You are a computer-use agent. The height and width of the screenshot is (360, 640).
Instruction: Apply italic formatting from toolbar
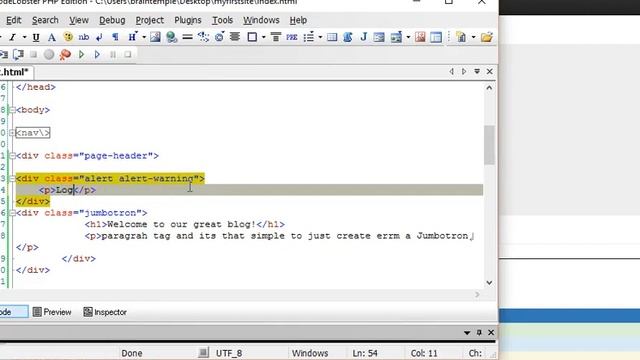(12, 38)
